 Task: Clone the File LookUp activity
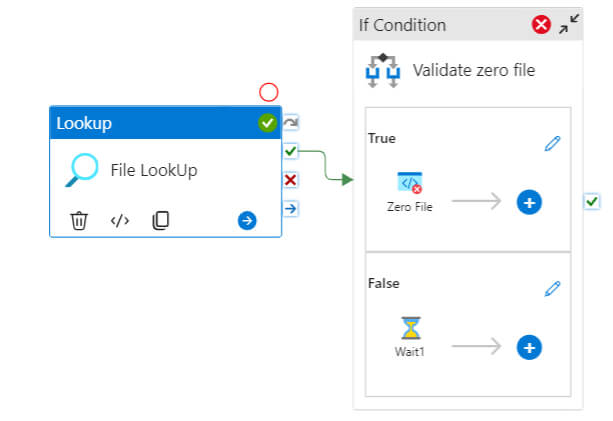click(160, 220)
